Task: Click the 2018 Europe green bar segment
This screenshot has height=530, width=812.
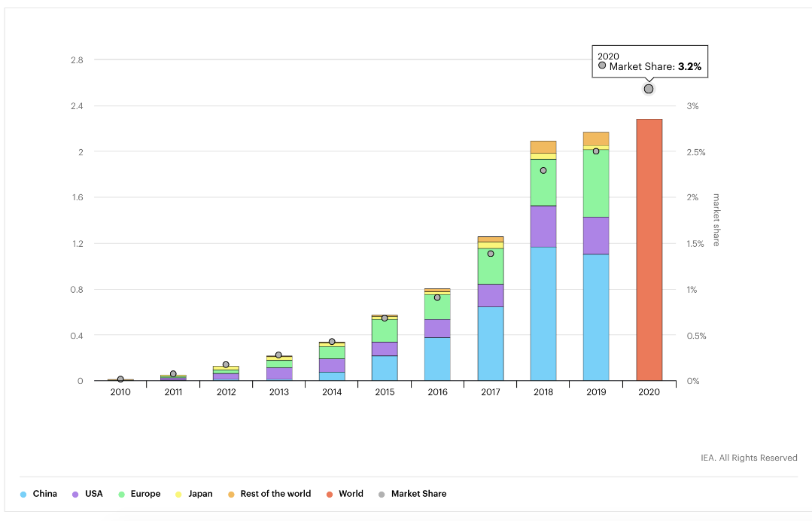Action: (x=543, y=182)
